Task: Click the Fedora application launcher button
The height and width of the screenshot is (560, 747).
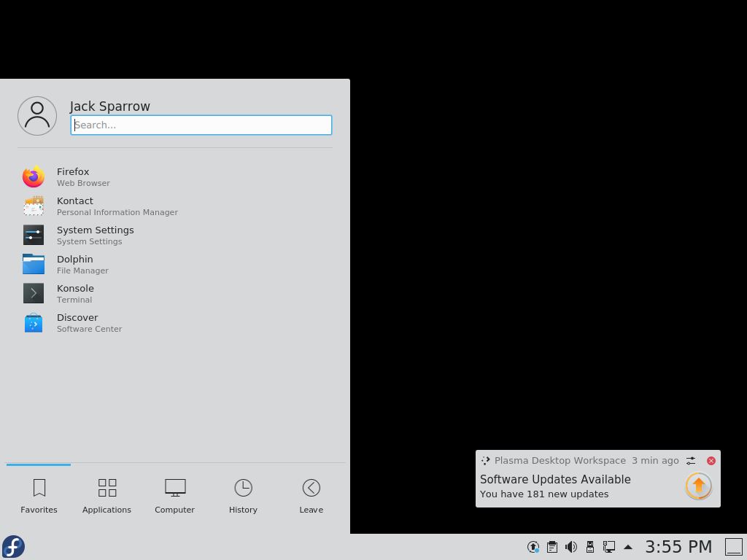Action: (13, 547)
